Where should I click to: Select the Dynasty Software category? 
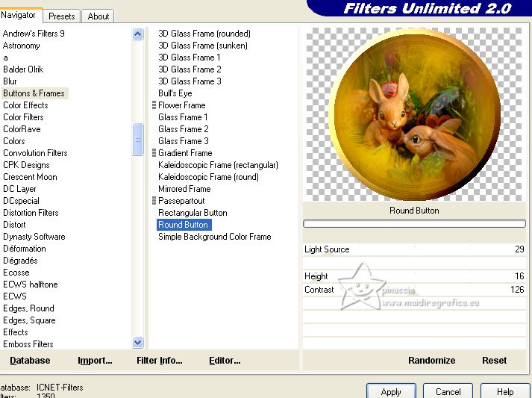tap(34, 237)
